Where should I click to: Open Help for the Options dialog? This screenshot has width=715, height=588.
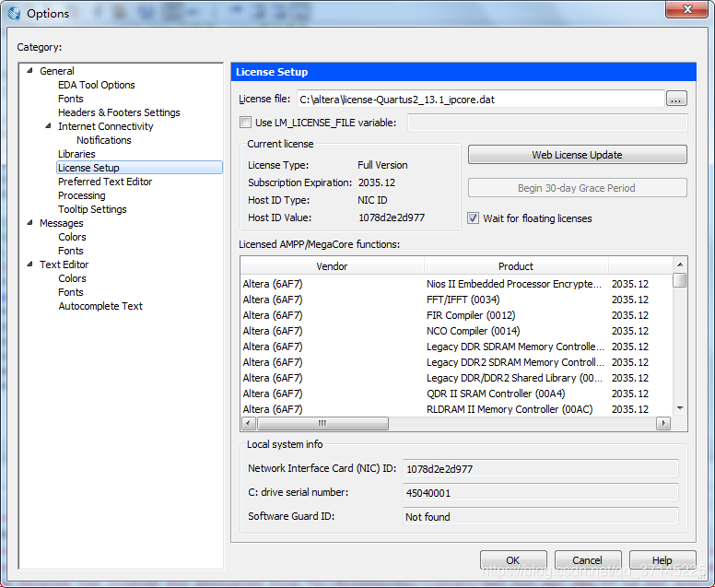[662, 559]
